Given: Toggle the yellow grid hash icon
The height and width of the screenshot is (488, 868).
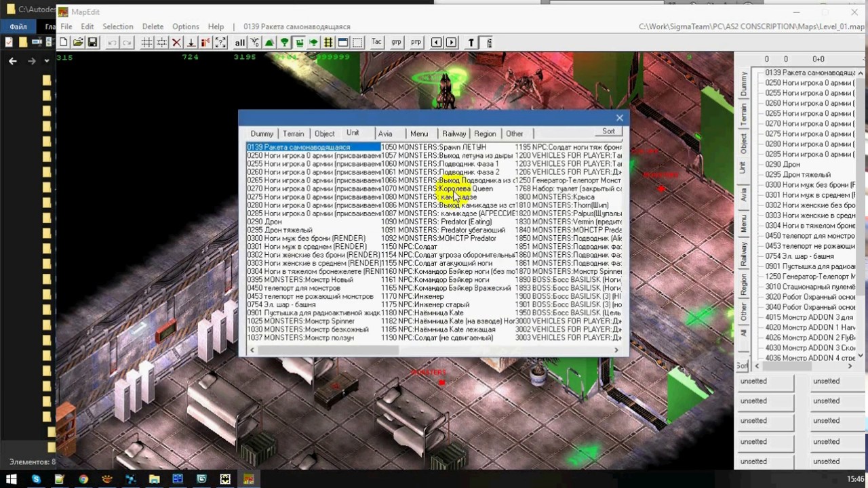Looking at the screenshot, I should click(328, 43).
